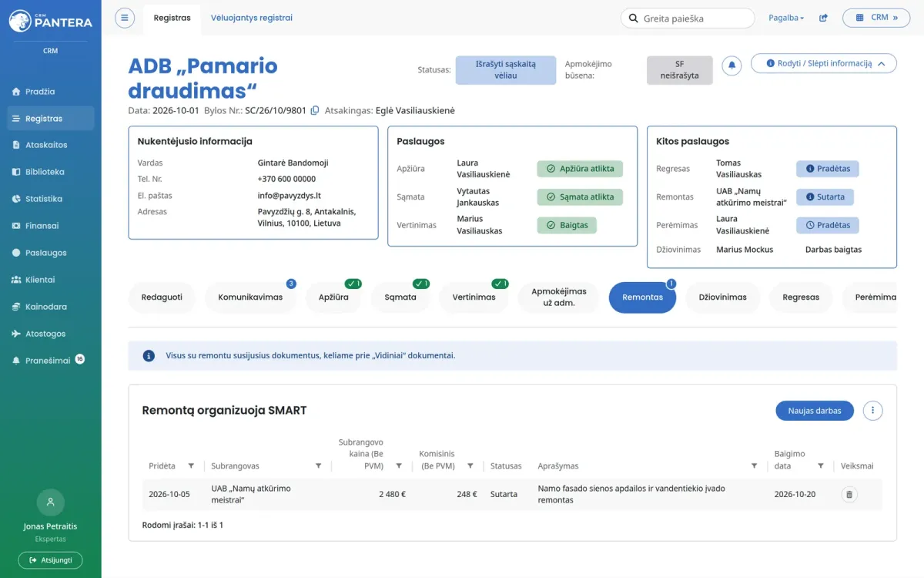The image size is (924, 578).
Task: Click Išrašyti sąskaitą vėliau status button
Action: click(506, 70)
